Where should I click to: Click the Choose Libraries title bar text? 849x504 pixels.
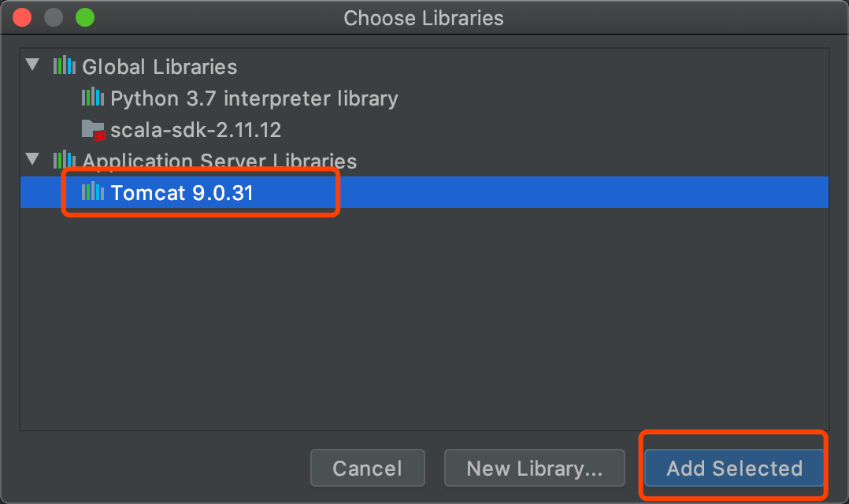(x=424, y=17)
